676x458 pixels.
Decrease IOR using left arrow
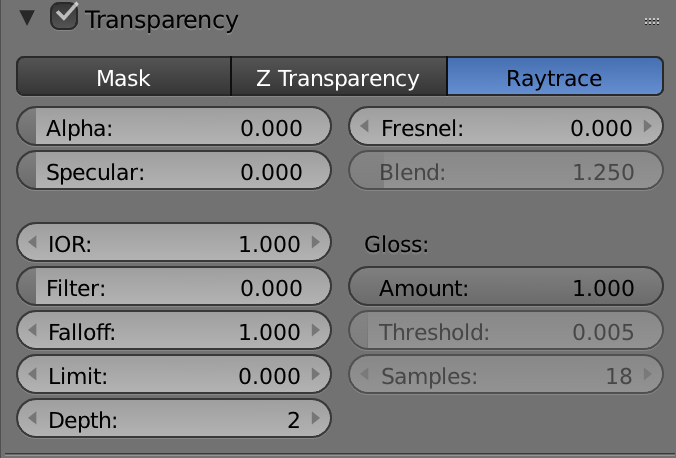32,243
